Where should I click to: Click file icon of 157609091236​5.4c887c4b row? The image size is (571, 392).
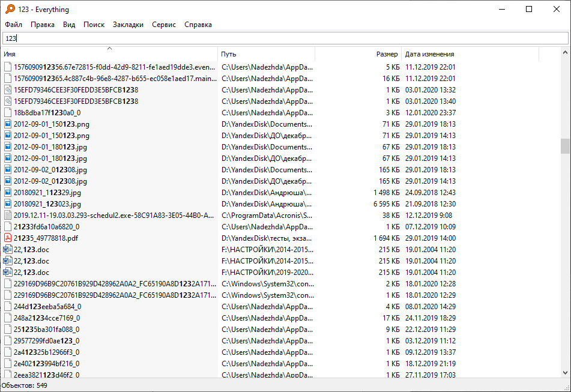coord(8,78)
